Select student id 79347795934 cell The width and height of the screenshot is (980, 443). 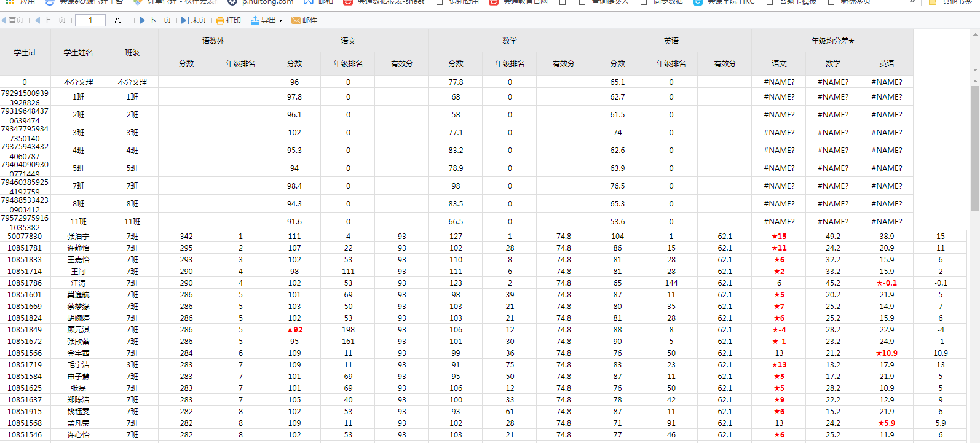click(25, 133)
